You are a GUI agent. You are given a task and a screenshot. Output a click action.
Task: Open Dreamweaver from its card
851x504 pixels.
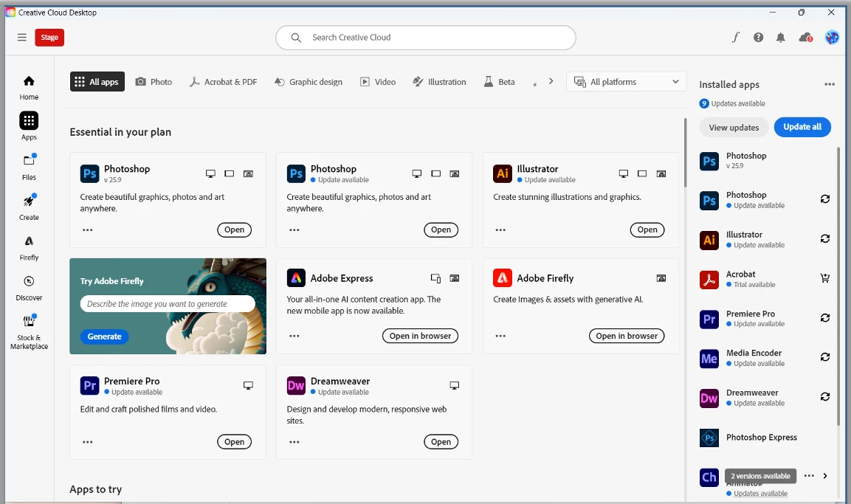441,441
